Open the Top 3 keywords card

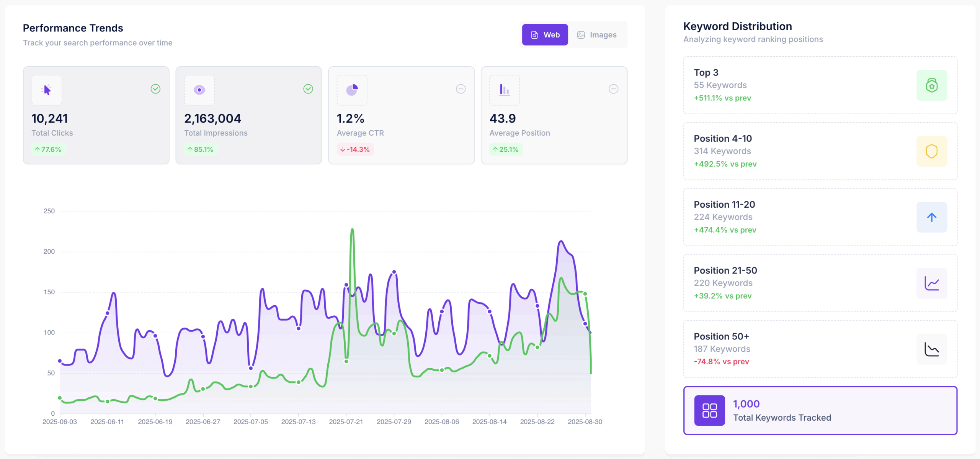coord(820,85)
